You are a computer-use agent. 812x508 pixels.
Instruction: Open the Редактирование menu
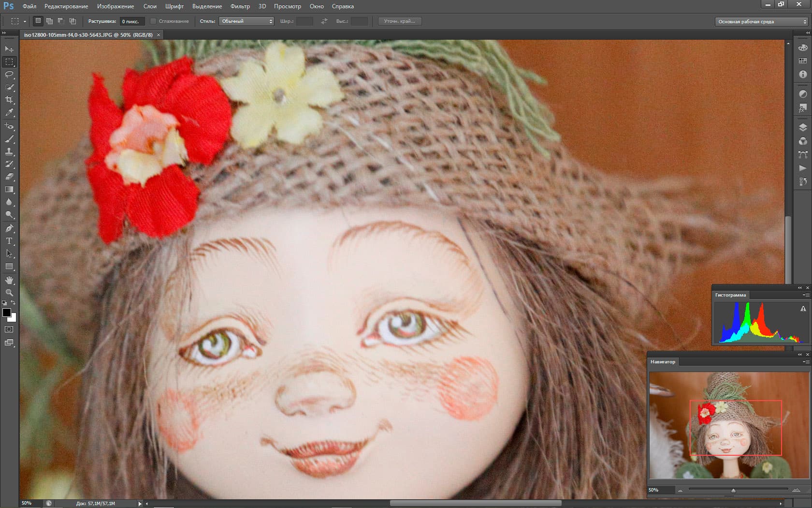point(66,6)
